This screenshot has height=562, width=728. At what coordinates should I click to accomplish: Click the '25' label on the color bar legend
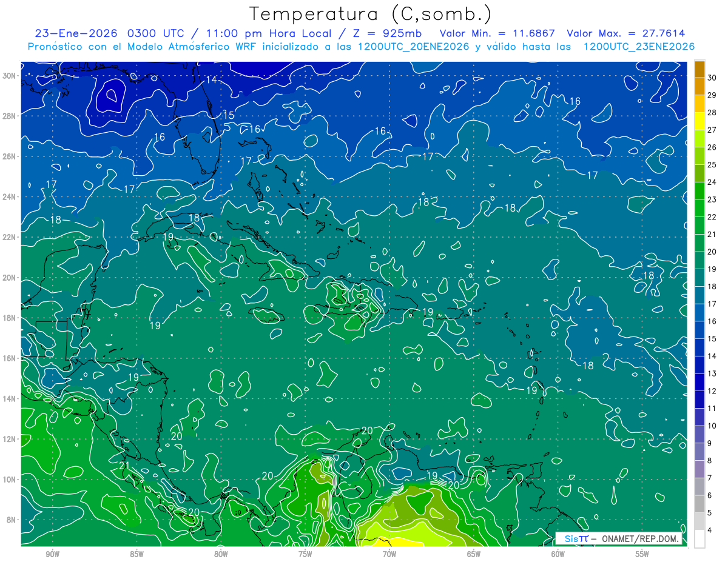click(712, 164)
